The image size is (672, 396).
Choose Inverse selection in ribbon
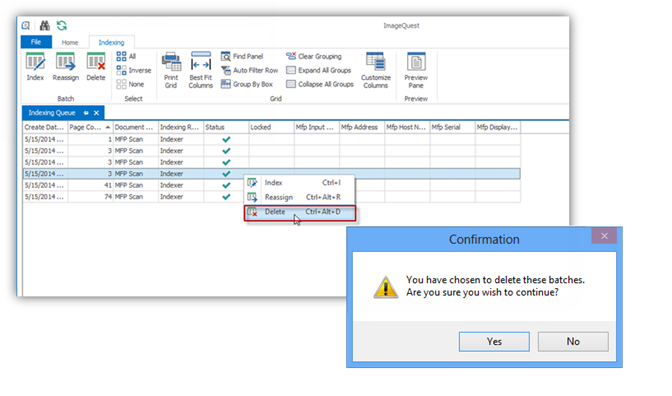click(x=134, y=70)
